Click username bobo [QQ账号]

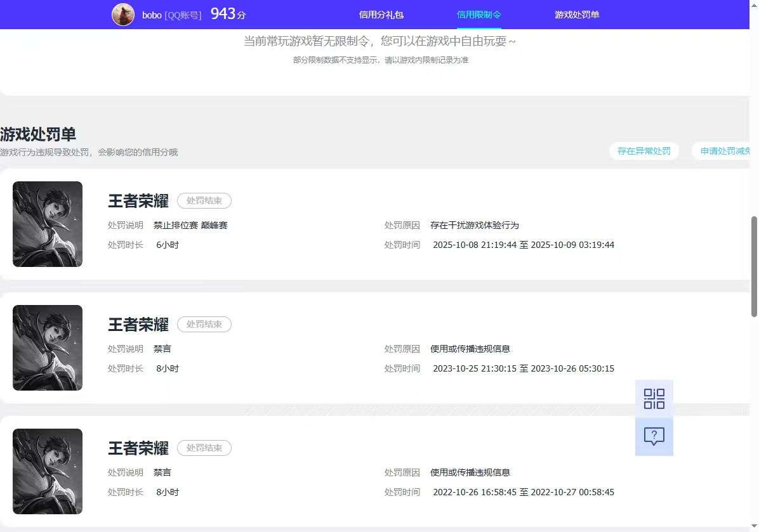point(171,15)
